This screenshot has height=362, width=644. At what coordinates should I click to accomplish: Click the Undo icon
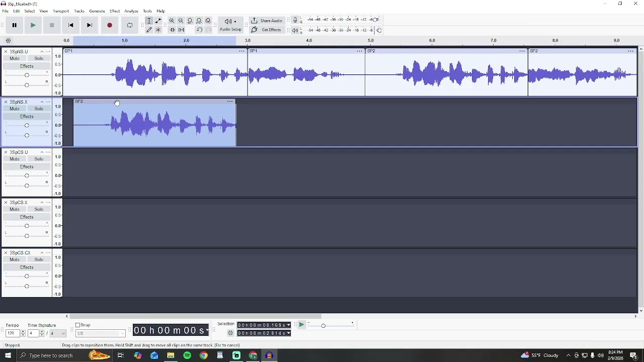tap(200, 30)
